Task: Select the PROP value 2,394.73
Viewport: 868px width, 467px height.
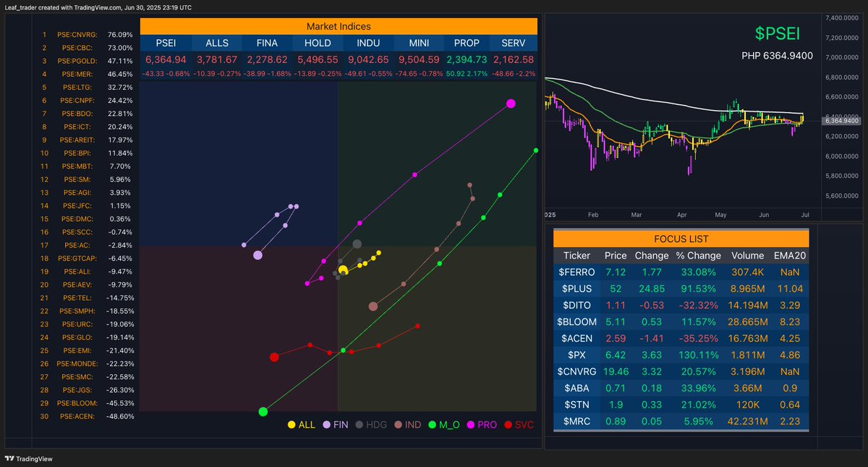Action: (467, 59)
